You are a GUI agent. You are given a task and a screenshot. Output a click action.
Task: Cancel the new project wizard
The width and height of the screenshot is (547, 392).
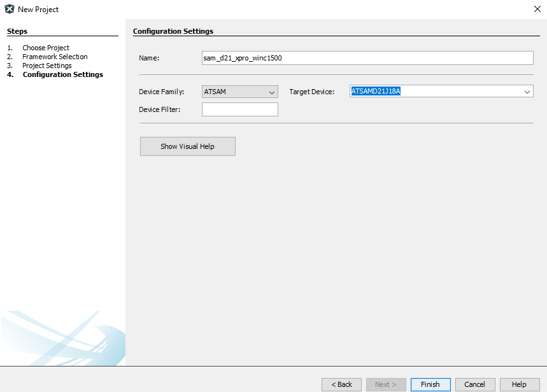[474, 384]
